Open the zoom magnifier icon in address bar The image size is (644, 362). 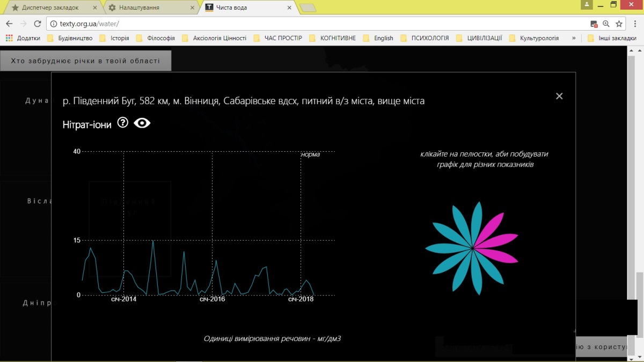pyautogui.click(x=606, y=24)
